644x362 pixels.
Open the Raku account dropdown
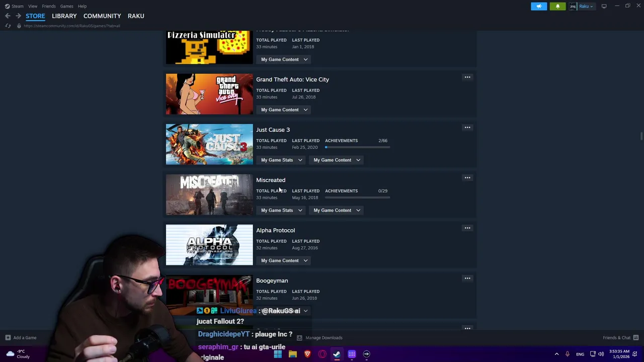point(586,6)
